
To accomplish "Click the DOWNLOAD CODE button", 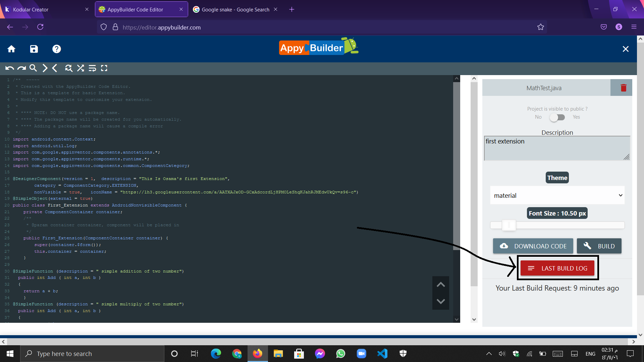I will tap(533, 246).
